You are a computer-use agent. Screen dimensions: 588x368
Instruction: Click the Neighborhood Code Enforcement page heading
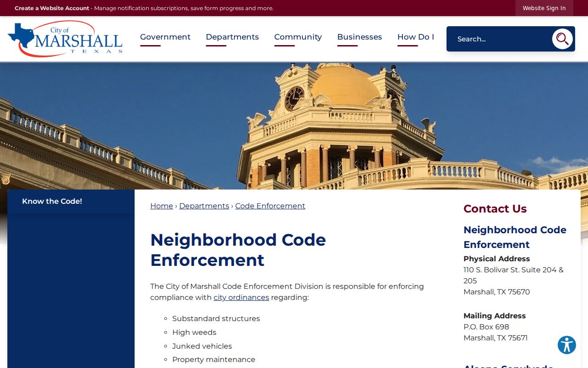point(238,250)
